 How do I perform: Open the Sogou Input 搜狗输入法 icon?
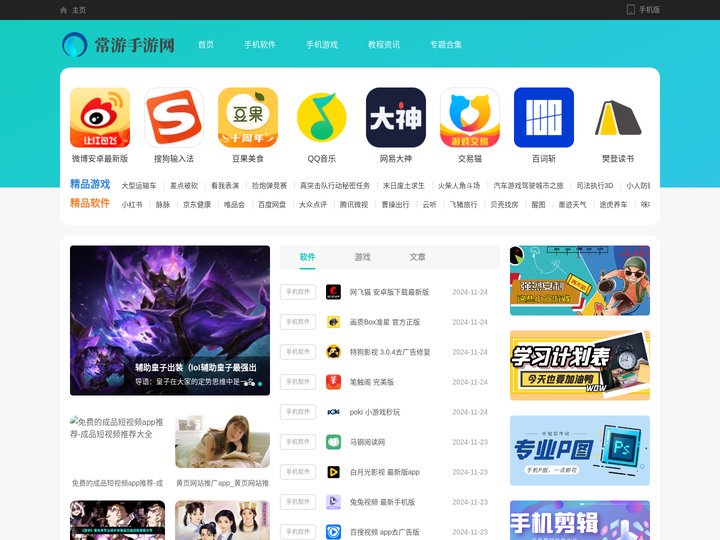[174, 118]
